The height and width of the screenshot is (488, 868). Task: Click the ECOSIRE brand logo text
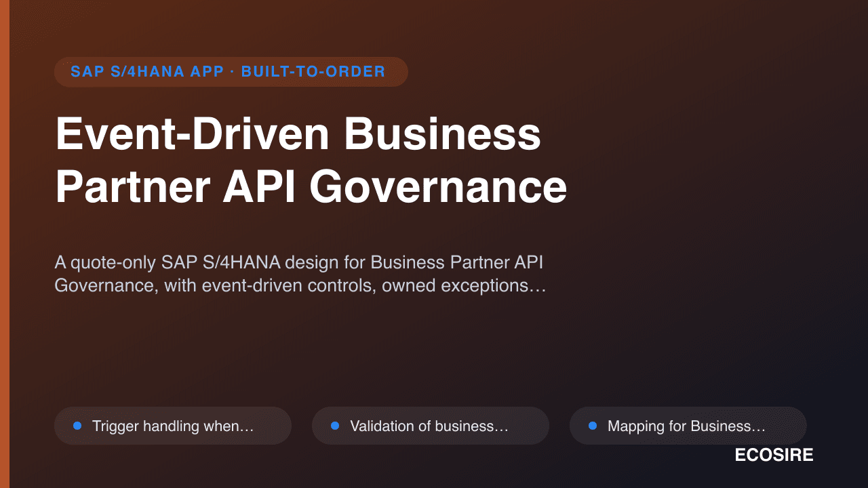pyautogui.click(x=774, y=455)
